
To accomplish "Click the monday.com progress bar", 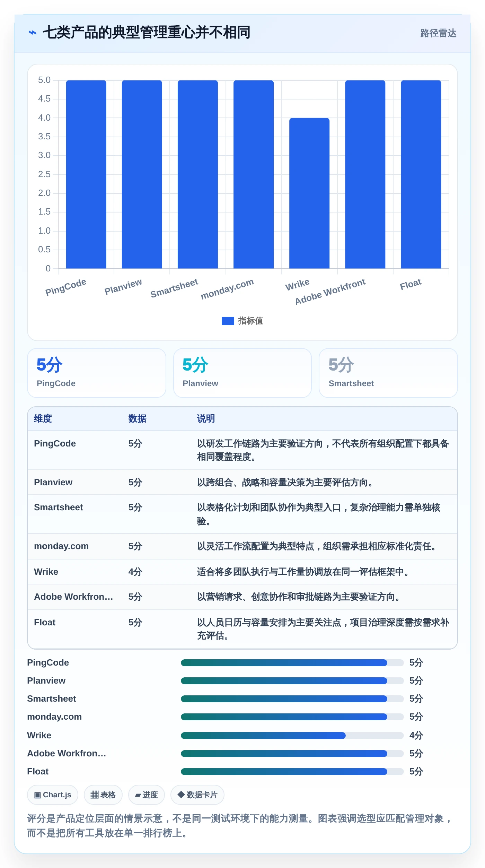I will click(x=292, y=717).
